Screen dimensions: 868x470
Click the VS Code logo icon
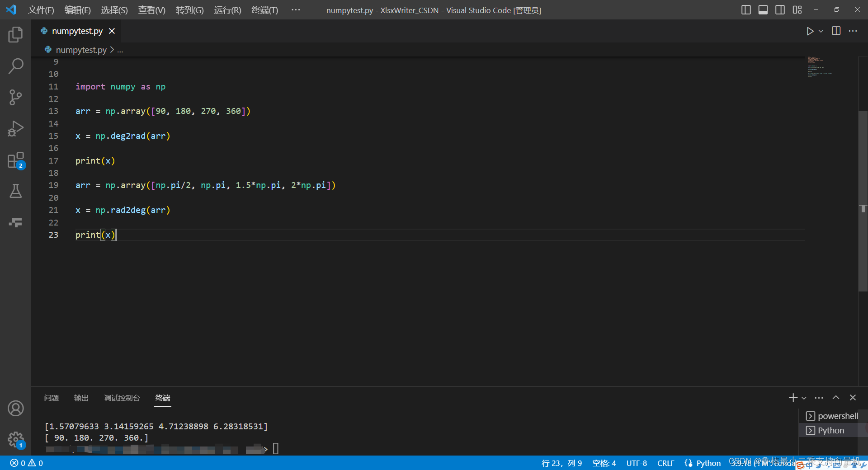[11, 9]
